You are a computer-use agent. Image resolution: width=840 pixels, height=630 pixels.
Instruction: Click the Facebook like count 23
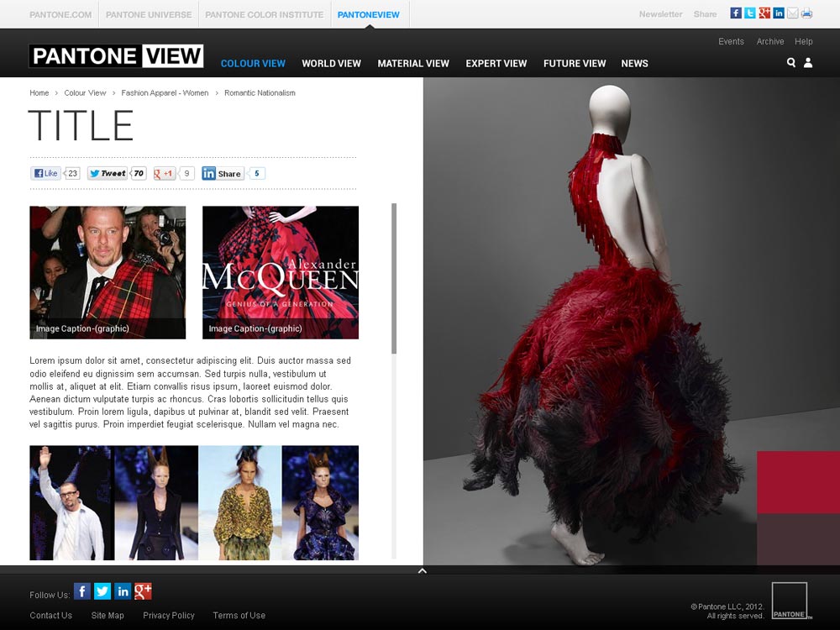tap(72, 173)
